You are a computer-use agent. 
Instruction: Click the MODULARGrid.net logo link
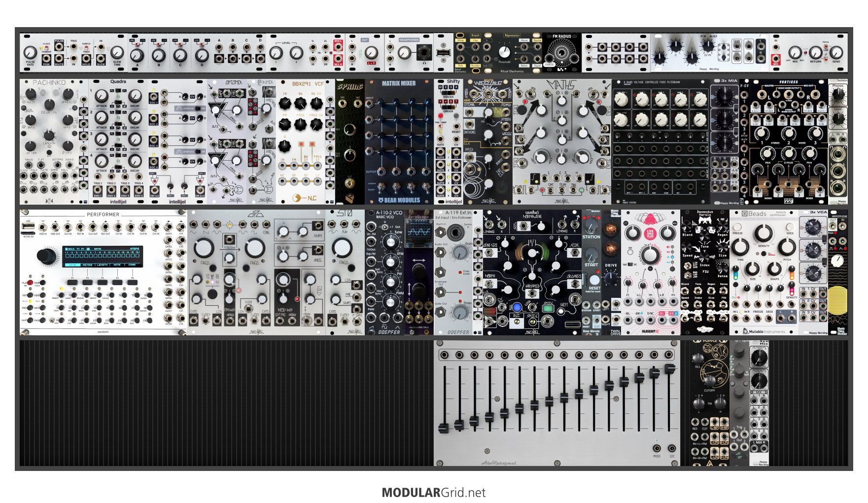tap(433, 493)
